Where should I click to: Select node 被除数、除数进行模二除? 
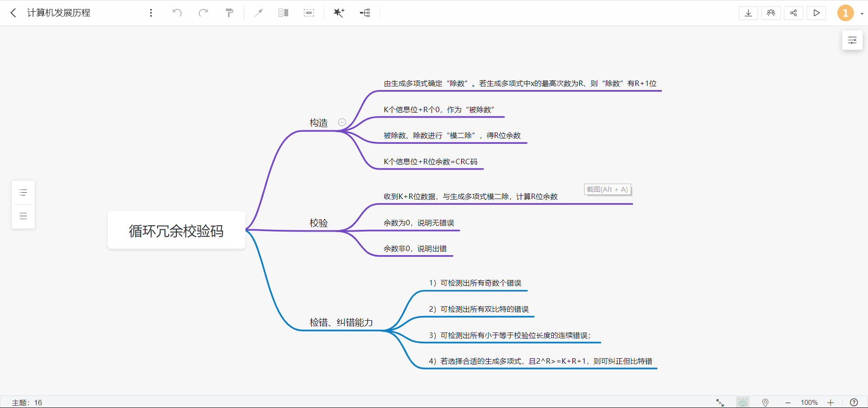(452, 136)
